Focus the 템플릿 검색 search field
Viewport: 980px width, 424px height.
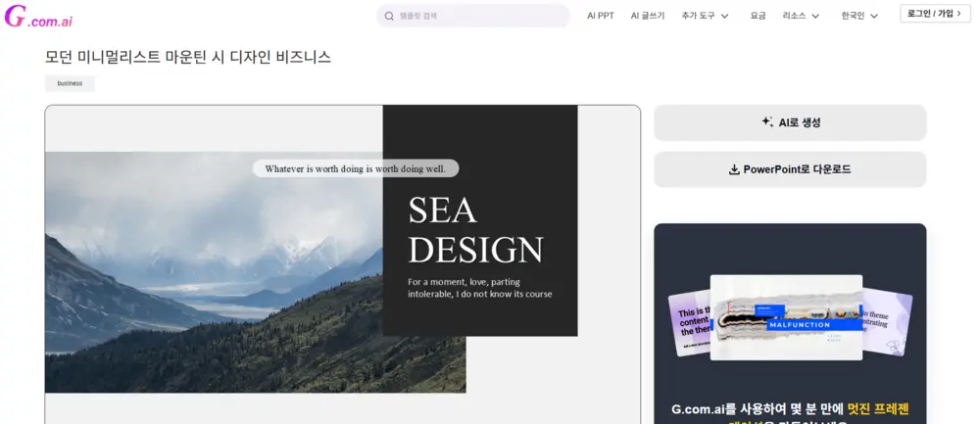tap(473, 17)
